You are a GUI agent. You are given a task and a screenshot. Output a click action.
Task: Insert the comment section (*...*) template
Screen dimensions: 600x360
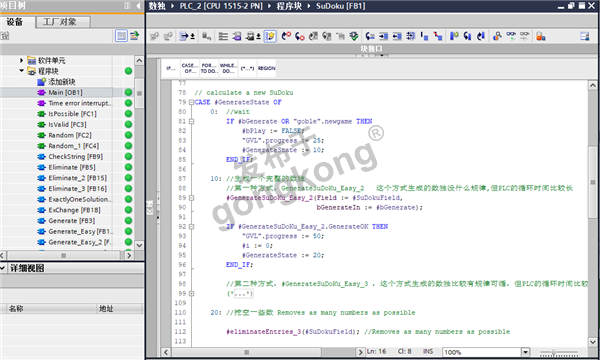coord(247,68)
